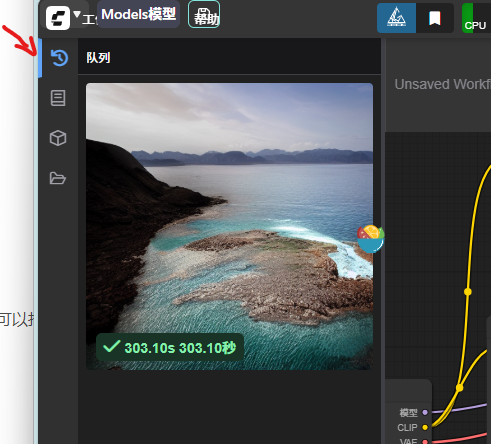
Task: Open the workflows folder sidebar icon
Action: 58,178
